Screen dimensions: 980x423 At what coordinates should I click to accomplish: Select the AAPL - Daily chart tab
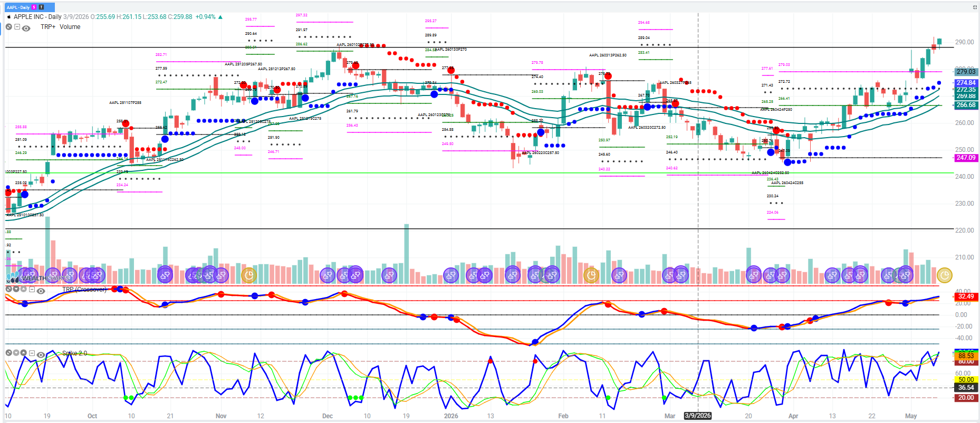(x=18, y=7)
